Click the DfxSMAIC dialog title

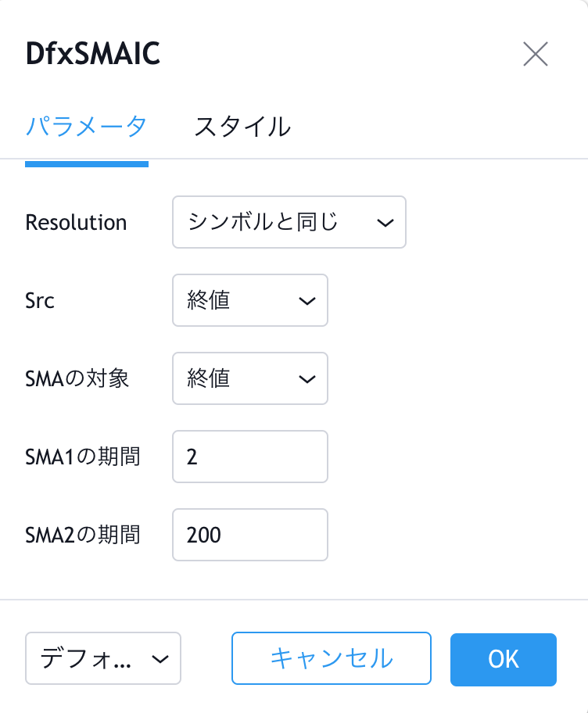click(x=93, y=54)
